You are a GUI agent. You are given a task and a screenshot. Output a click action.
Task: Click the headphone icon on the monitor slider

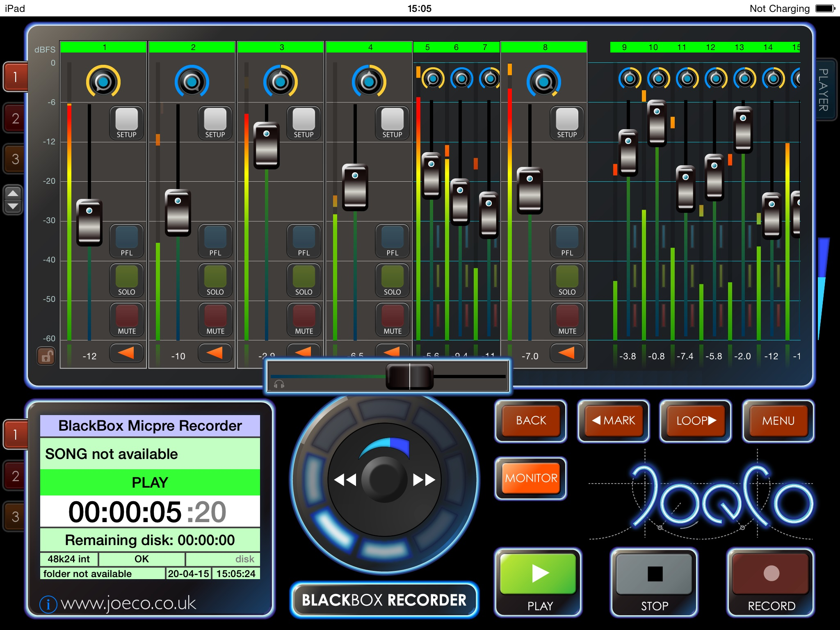(x=279, y=384)
